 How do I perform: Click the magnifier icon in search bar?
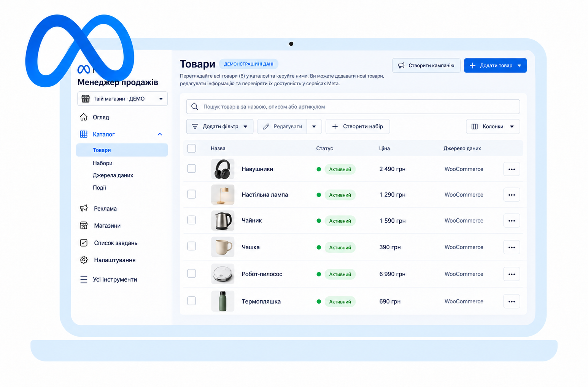(x=195, y=107)
